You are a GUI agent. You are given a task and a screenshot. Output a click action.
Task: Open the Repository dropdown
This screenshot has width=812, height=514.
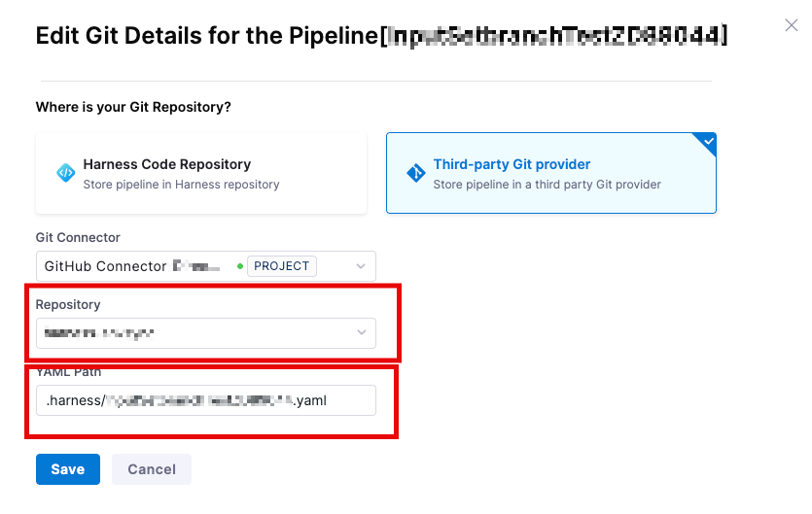pos(194,333)
